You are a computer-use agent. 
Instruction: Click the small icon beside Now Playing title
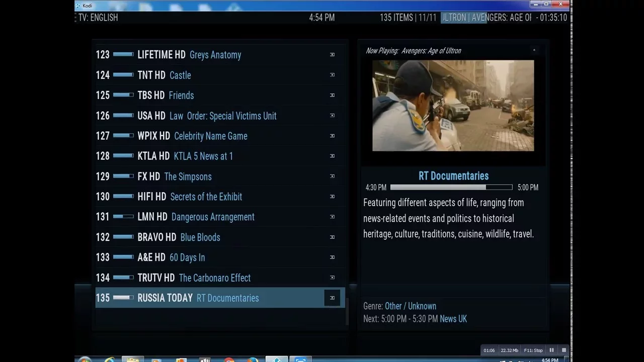coord(534,50)
